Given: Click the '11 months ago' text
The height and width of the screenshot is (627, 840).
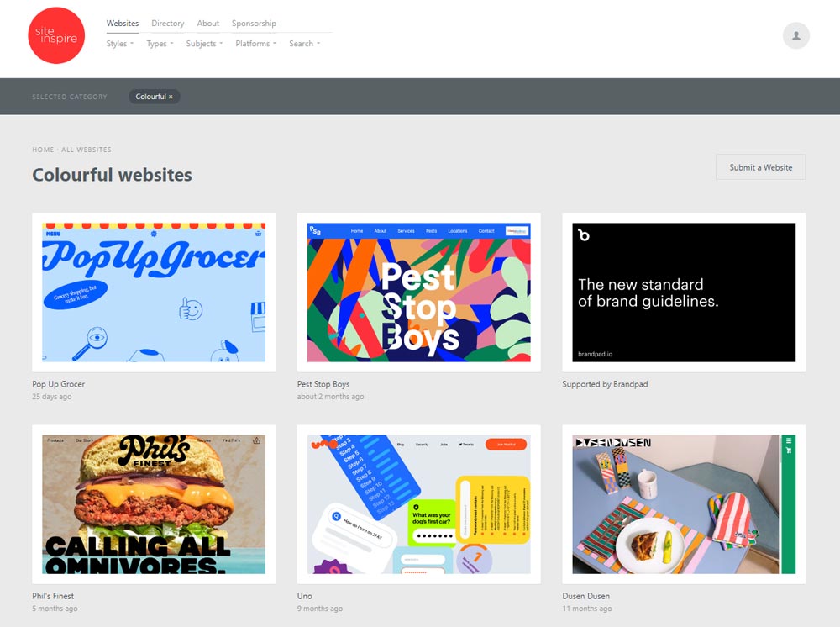Looking at the screenshot, I should (x=586, y=609).
